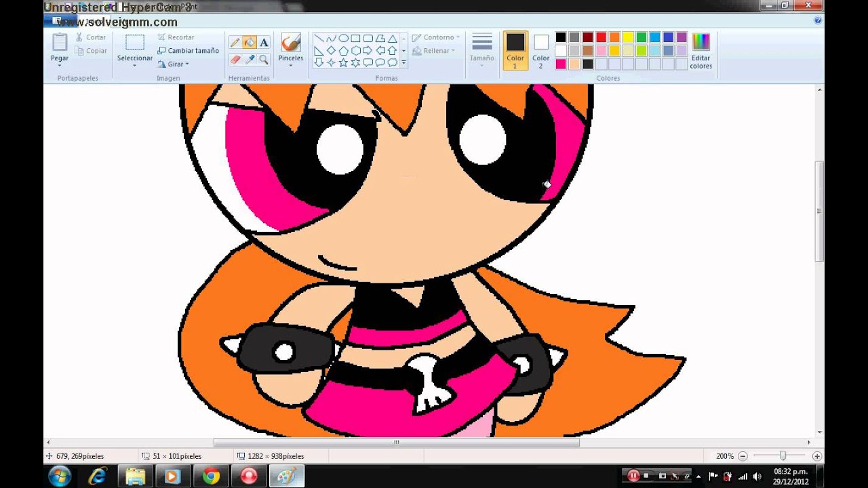Click the Pegar clipboard icon
The height and width of the screenshot is (488, 868).
coord(60,42)
